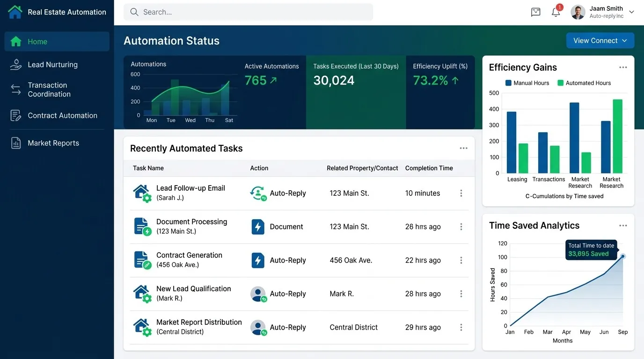Open the View Connect dropdown
The height and width of the screenshot is (359, 644).
[600, 41]
